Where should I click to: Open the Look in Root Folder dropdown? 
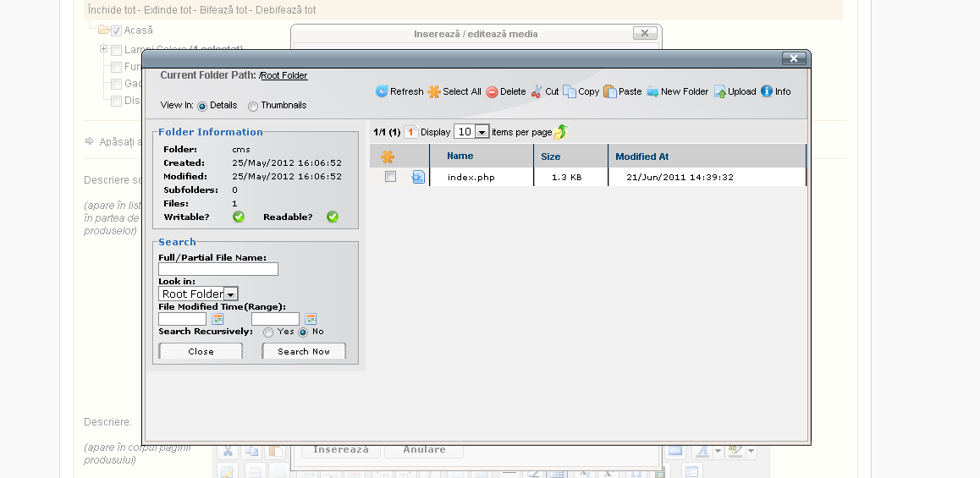pos(198,294)
